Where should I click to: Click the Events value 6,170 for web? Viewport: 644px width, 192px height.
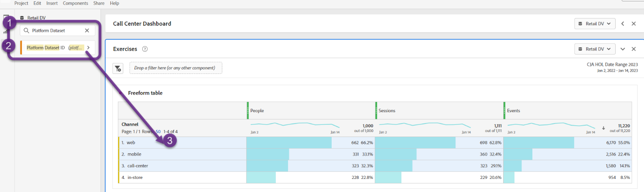coord(610,142)
